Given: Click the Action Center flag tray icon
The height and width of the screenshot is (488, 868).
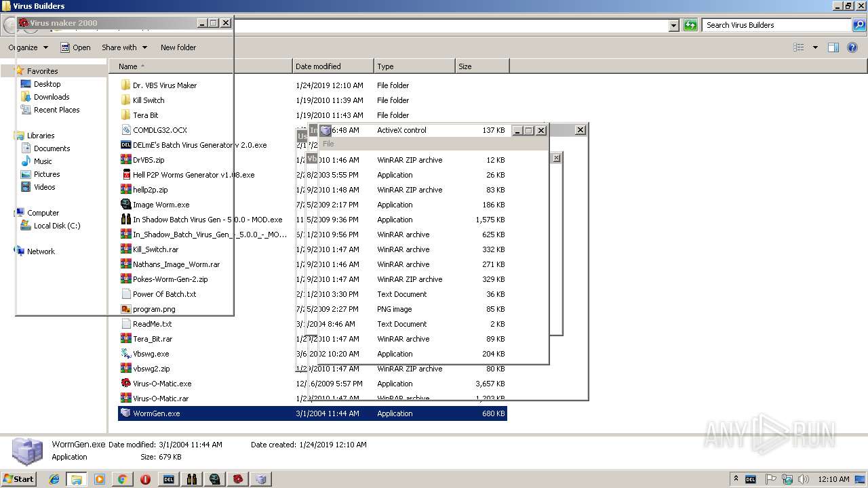Looking at the screenshot, I should 771,479.
